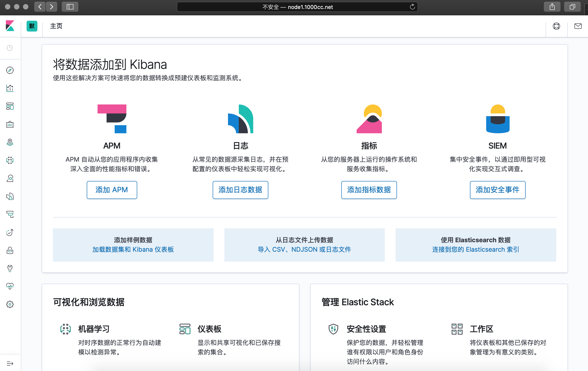Open recently viewed clock dropdown
Screen dimensions: 588x371
(10, 48)
